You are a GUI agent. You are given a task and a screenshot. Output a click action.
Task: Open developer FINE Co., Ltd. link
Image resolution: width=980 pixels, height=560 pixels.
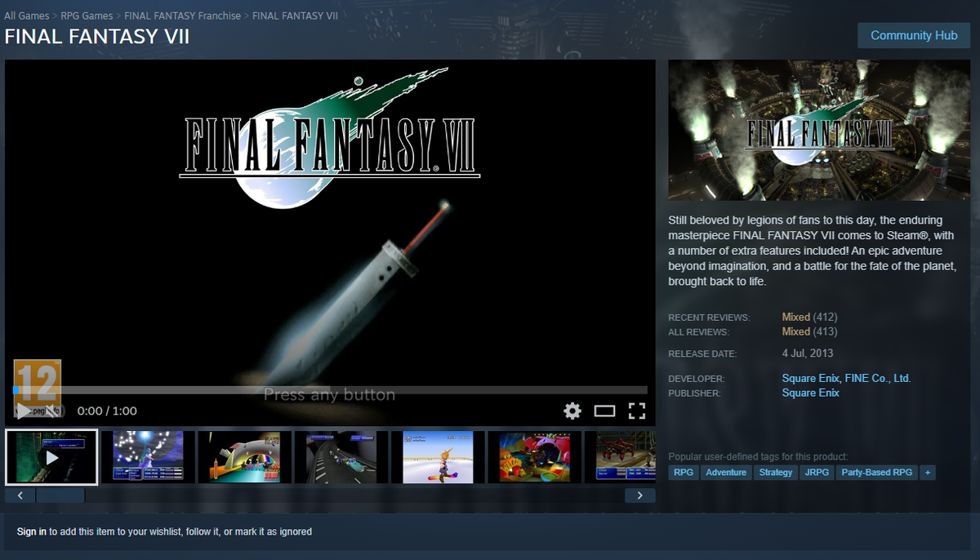(878, 378)
